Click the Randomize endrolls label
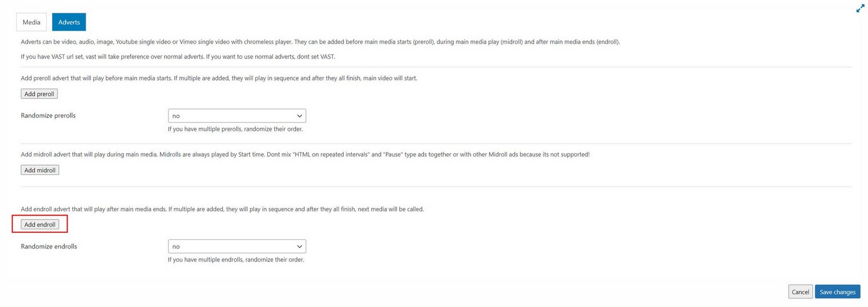Viewport: 868px width, 307px height. point(49,246)
